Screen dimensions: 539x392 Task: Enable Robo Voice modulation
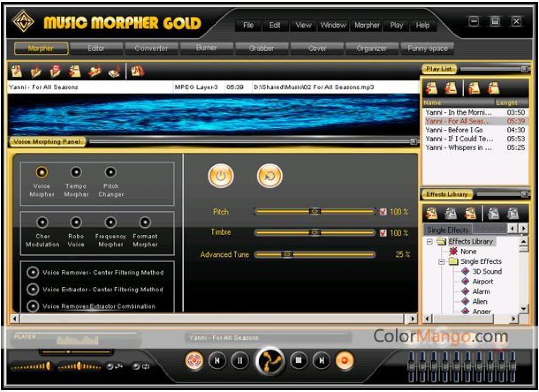pos(76,223)
